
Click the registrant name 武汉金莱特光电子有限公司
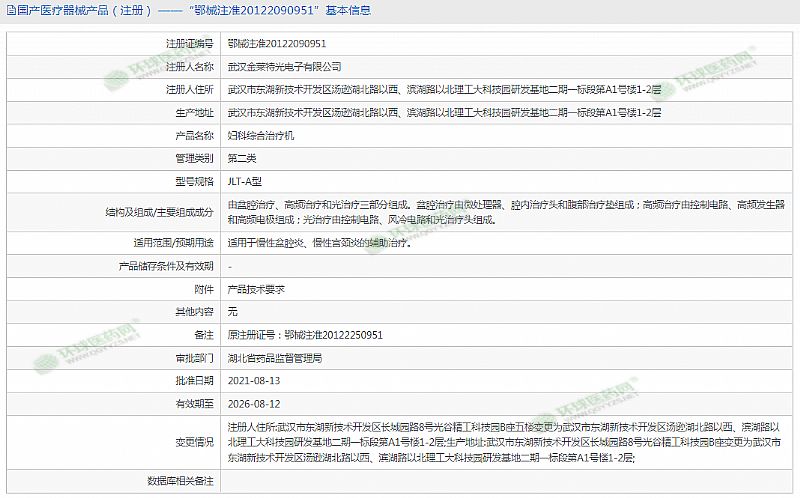click(x=285, y=66)
